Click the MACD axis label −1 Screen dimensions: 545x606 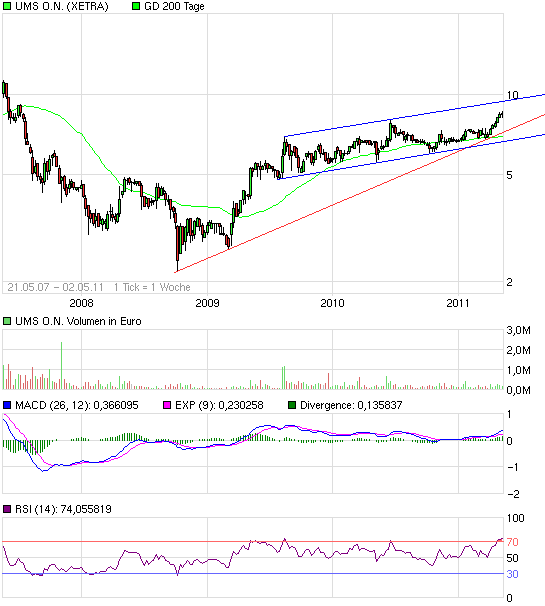(x=513, y=467)
